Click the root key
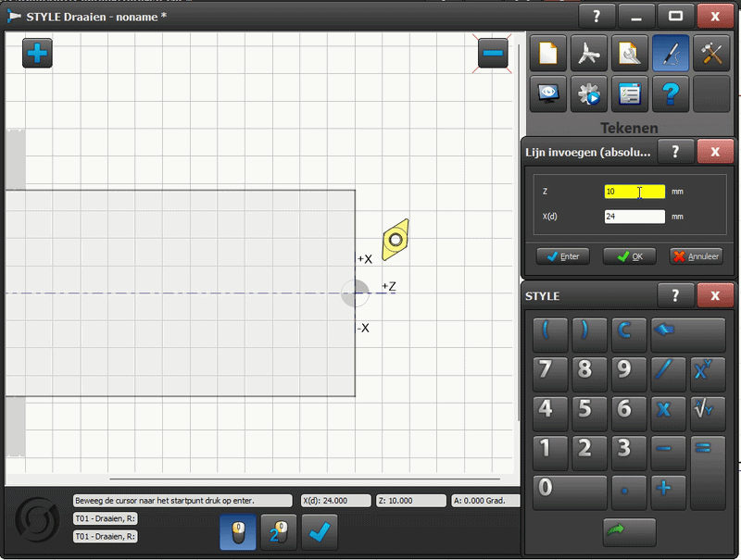The height and width of the screenshot is (560, 741). pos(708,414)
